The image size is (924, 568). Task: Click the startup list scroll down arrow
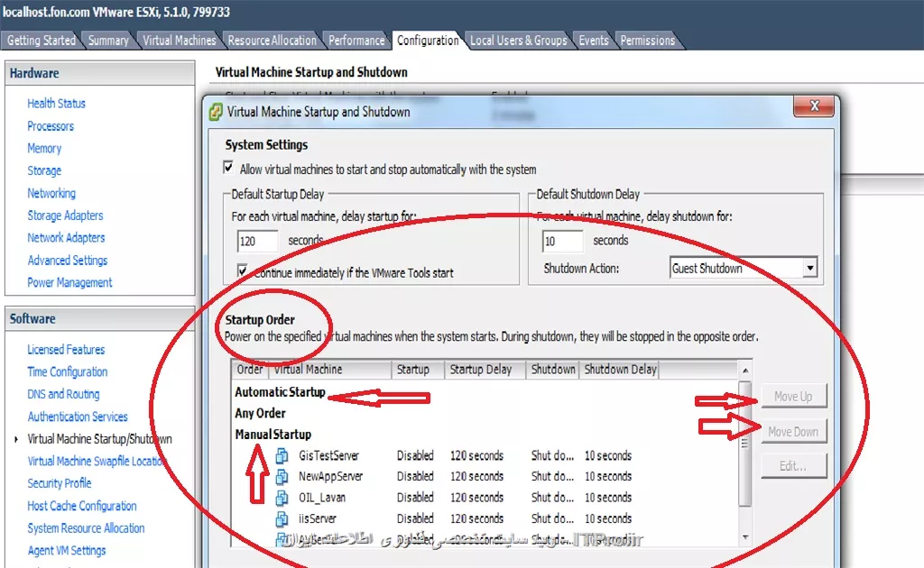(x=744, y=537)
